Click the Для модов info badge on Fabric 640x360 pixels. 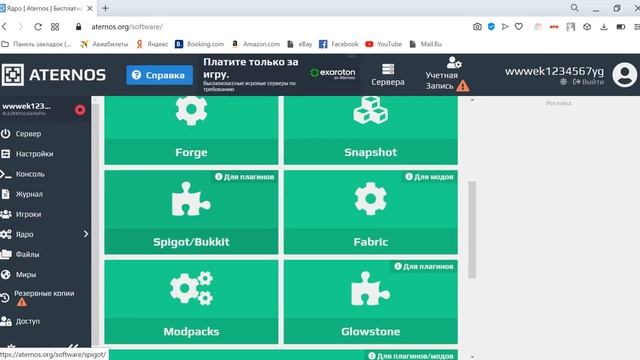click(429, 177)
